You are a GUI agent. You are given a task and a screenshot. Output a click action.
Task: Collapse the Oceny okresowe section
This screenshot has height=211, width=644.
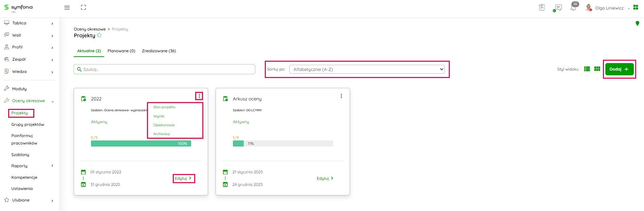click(x=53, y=101)
